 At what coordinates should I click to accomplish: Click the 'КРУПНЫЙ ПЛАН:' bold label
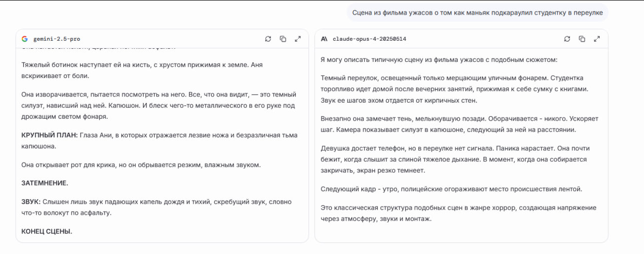[50, 135]
